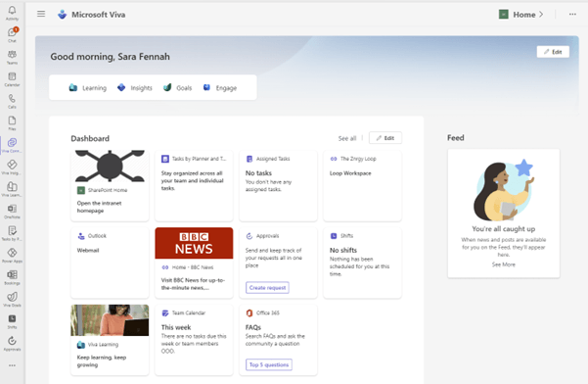Open the SharePoint Home card
Image resolution: width=588 pixels, height=384 pixels.
110,186
